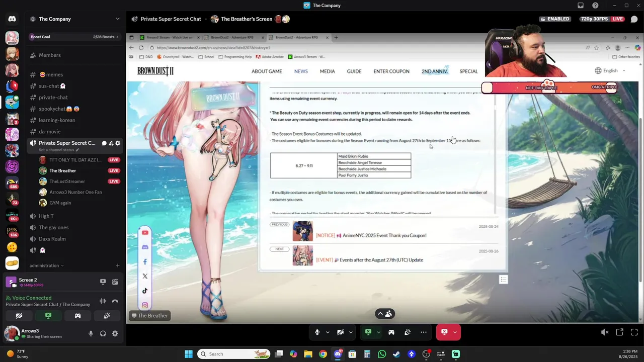Open ABOUT GAME menu on Brown Dust site
644x362 pixels.
click(x=267, y=71)
